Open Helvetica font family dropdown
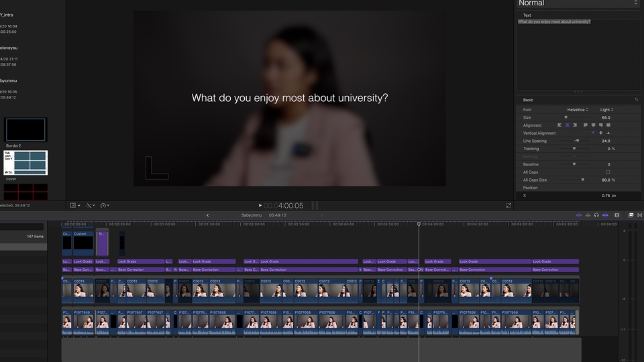The image size is (644, 362). click(578, 109)
